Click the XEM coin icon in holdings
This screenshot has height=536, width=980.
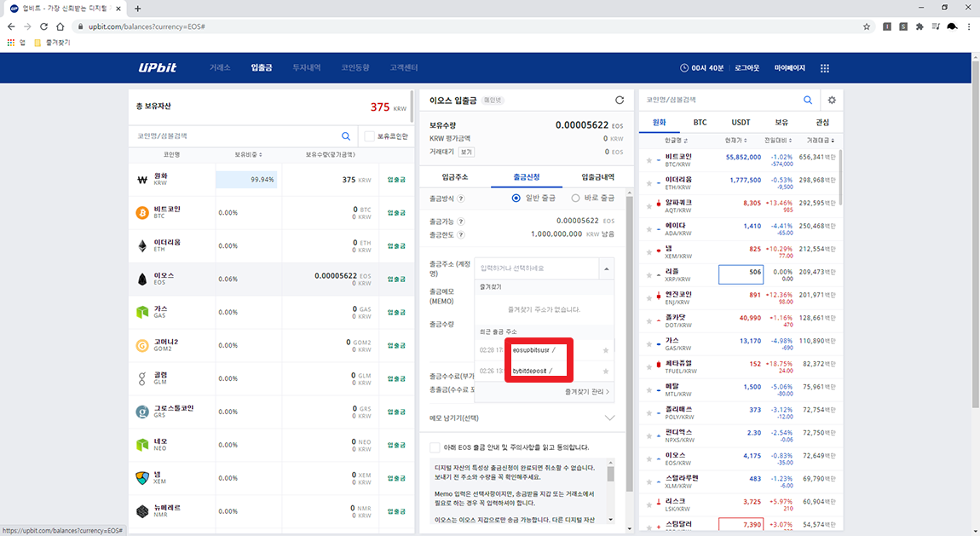pyautogui.click(x=142, y=478)
